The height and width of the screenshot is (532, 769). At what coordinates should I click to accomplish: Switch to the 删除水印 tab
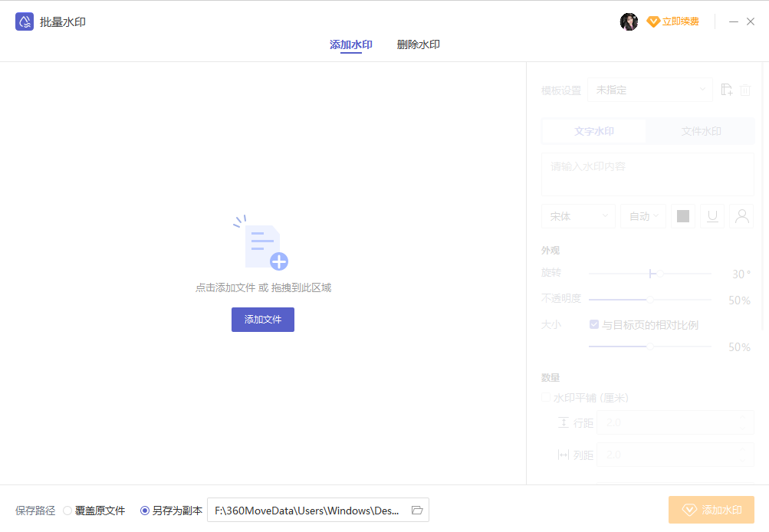click(418, 44)
